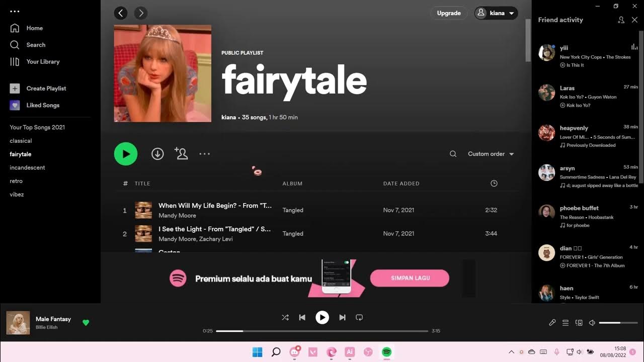Open the retro playlist
This screenshot has width=644, height=362.
tap(16, 181)
